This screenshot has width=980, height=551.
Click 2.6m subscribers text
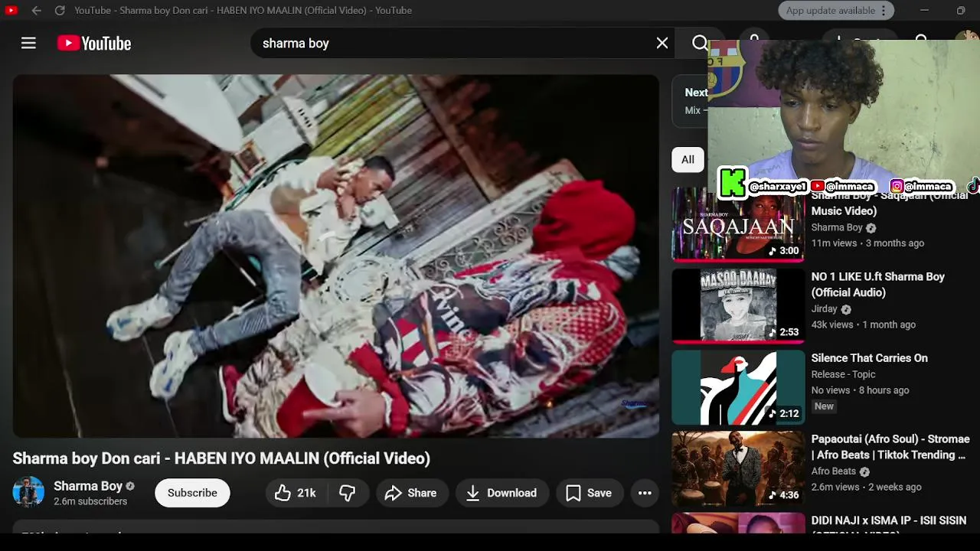pos(90,501)
